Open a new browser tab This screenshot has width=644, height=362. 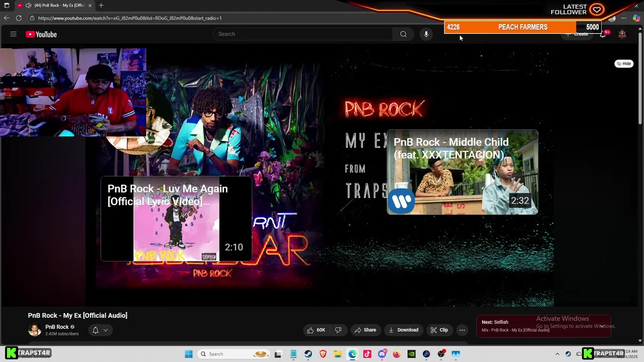click(x=101, y=6)
